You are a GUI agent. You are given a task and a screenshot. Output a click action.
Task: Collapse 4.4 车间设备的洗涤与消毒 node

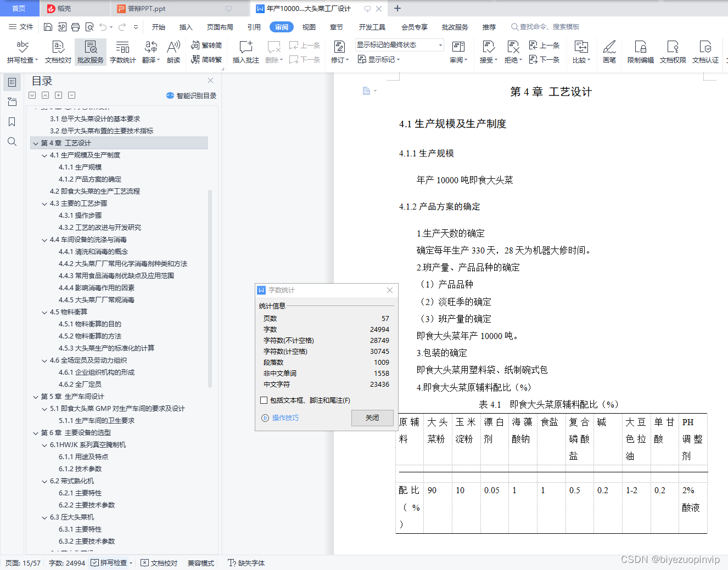pyautogui.click(x=44, y=240)
